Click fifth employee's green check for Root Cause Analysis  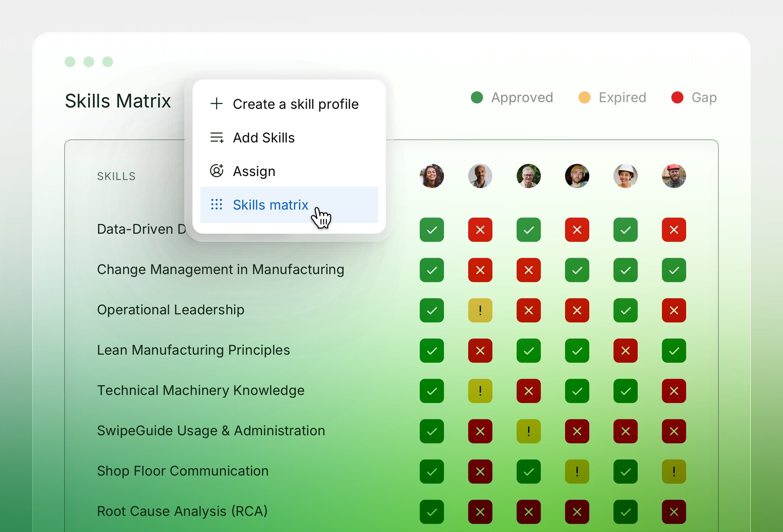pyautogui.click(x=626, y=512)
